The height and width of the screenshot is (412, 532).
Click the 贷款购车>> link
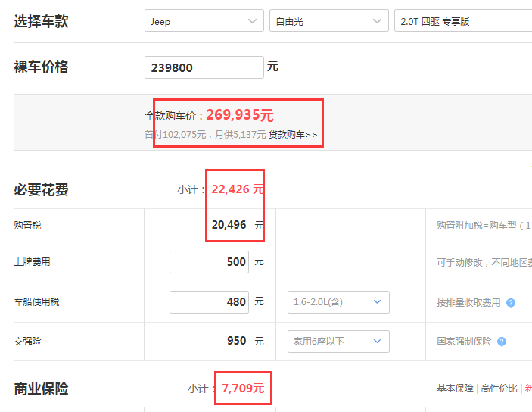pyautogui.click(x=293, y=135)
